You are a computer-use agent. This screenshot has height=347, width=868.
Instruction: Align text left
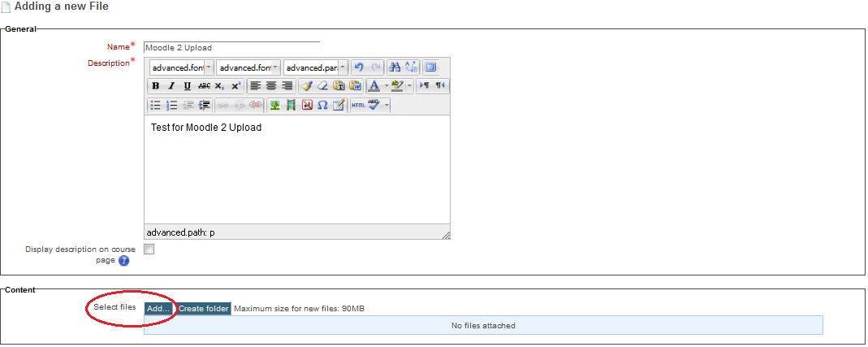pyautogui.click(x=255, y=86)
